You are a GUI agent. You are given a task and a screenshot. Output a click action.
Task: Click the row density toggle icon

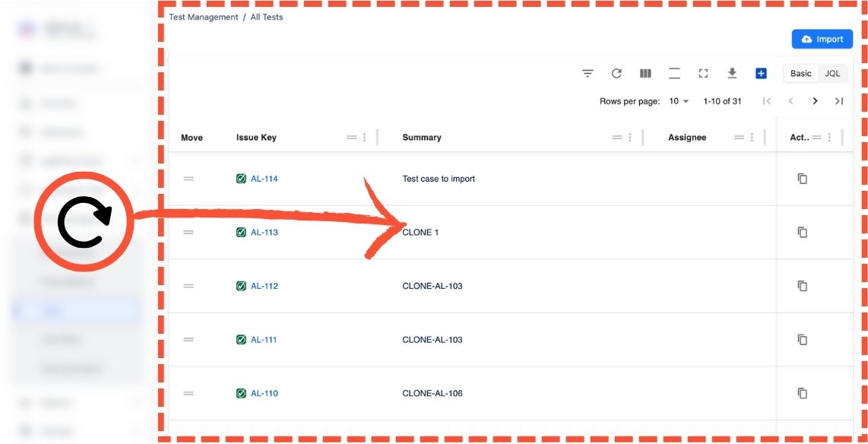pyautogui.click(x=674, y=74)
